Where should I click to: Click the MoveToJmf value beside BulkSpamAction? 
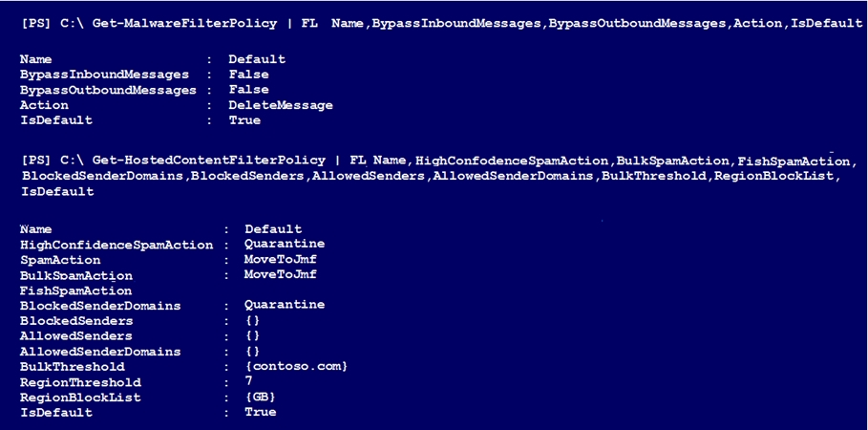tap(280, 274)
